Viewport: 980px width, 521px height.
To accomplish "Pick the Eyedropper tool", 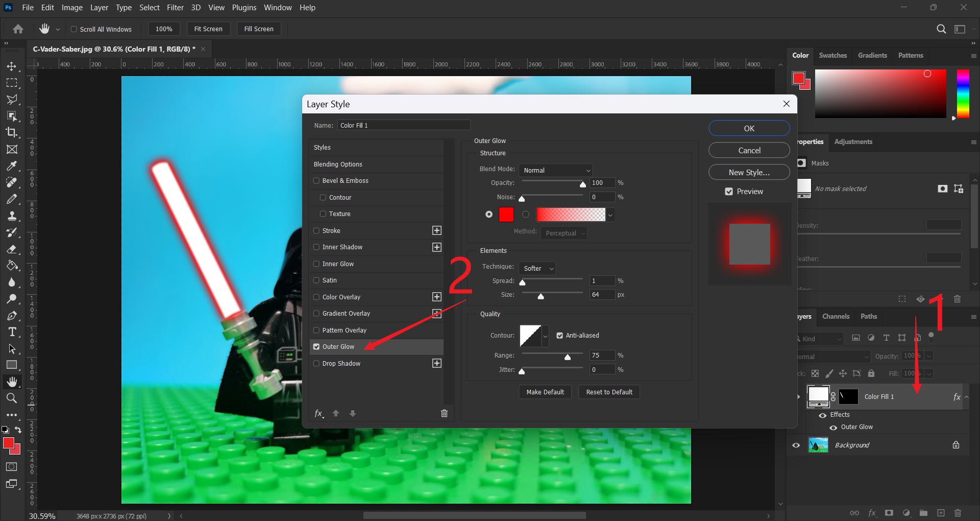I will (x=12, y=166).
